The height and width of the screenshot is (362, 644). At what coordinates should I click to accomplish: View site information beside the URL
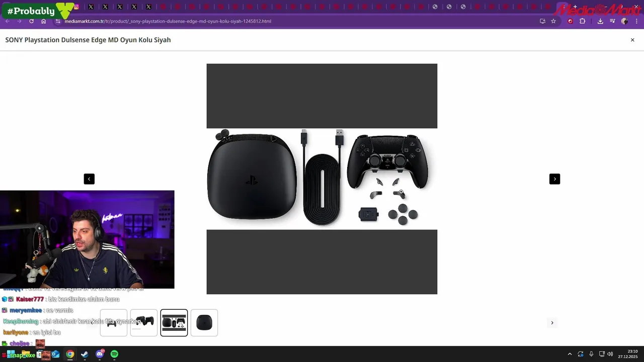(58, 21)
